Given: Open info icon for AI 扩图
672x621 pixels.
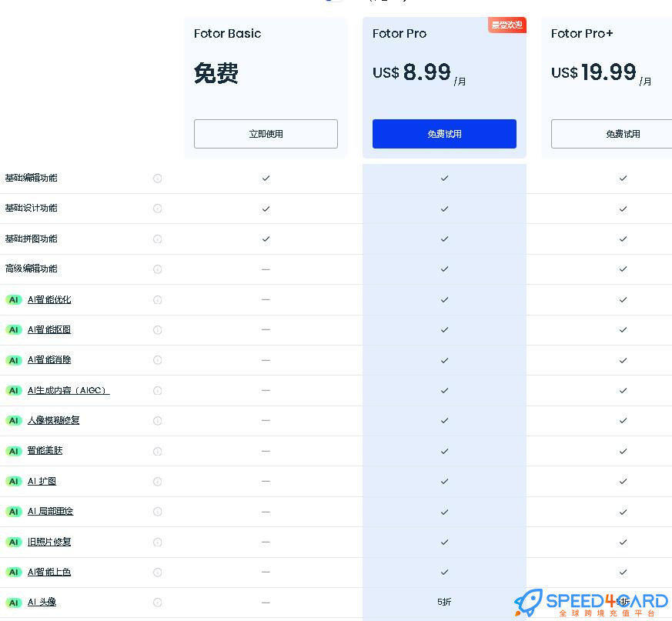Looking at the screenshot, I should 157,481.
